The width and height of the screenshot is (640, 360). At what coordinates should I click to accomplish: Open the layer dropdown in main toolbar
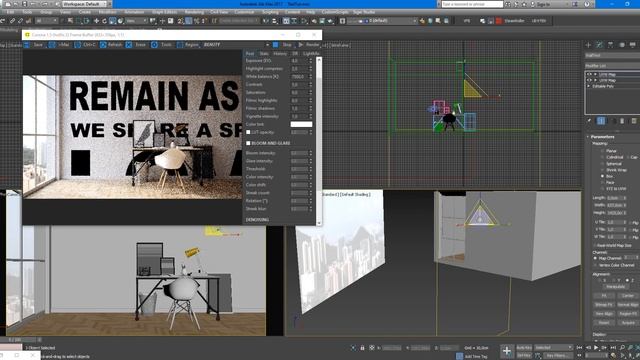click(x=382, y=21)
